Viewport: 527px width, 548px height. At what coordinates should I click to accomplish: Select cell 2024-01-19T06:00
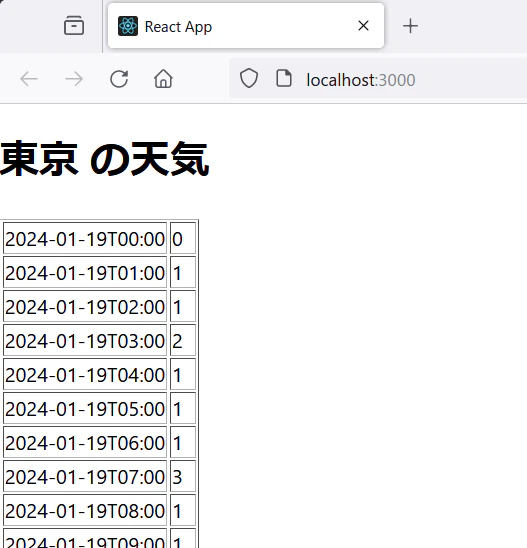pos(85,442)
